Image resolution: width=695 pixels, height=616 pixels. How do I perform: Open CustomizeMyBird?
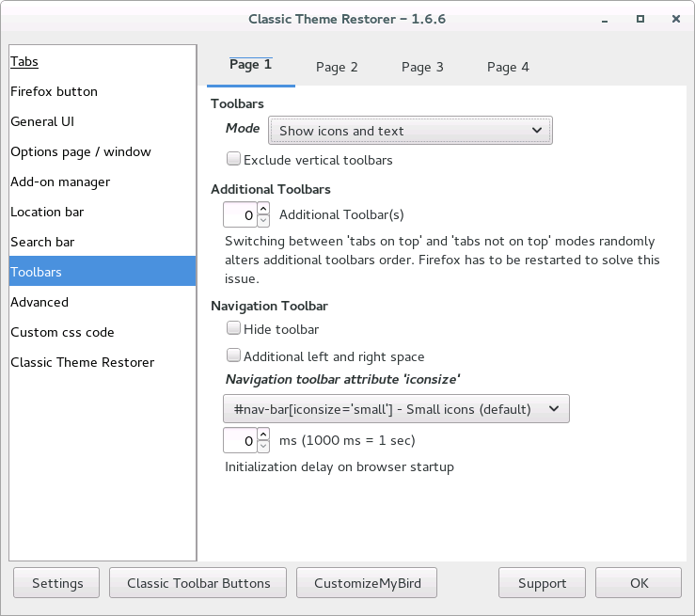(367, 583)
